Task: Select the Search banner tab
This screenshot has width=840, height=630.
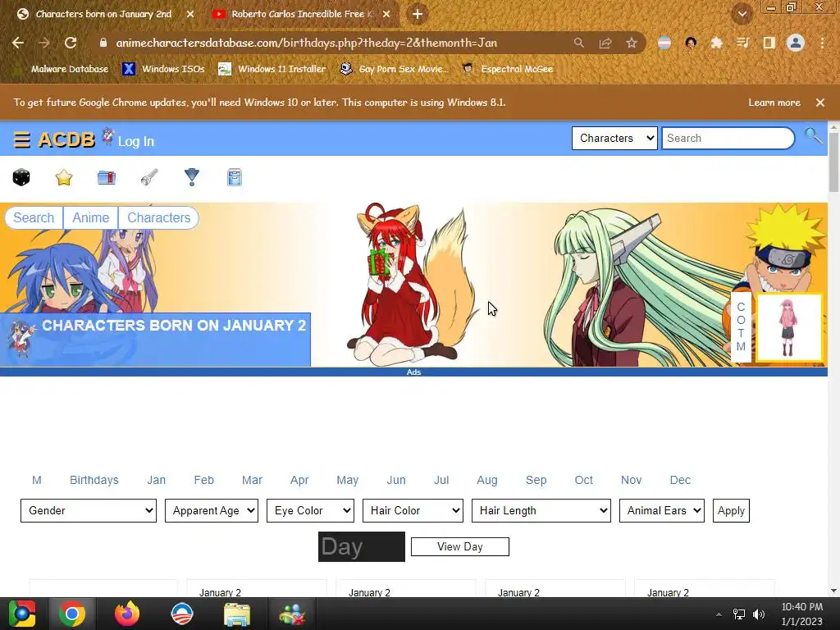Action: point(34,217)
